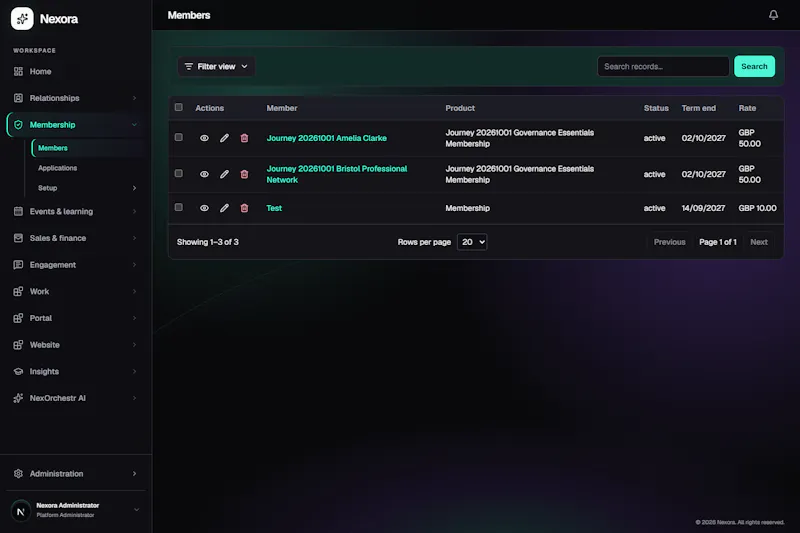
Task: Click the Nexora Administrator avatar
Action: (x=21, y=511)
